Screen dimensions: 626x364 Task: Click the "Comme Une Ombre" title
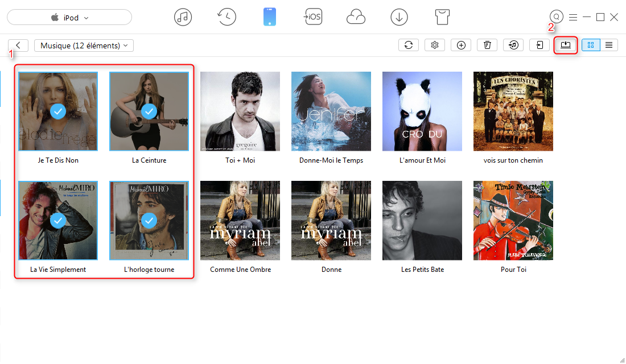[240, 270]
